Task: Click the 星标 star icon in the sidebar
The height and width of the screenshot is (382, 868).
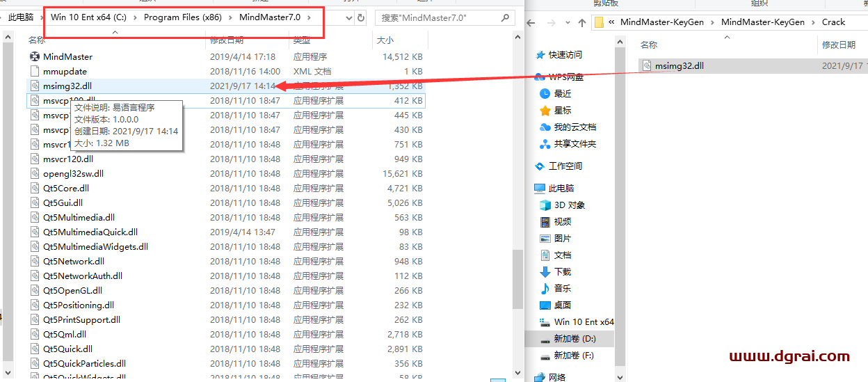Action: (x=545, y=110)
